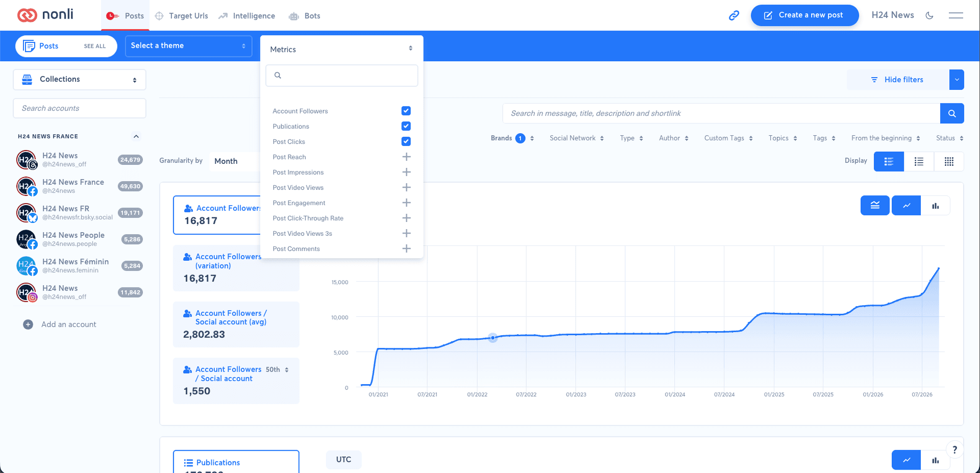Open the From the beginning date filter
980x473 pixels.
pyautogui.click(x=886, y=138)
